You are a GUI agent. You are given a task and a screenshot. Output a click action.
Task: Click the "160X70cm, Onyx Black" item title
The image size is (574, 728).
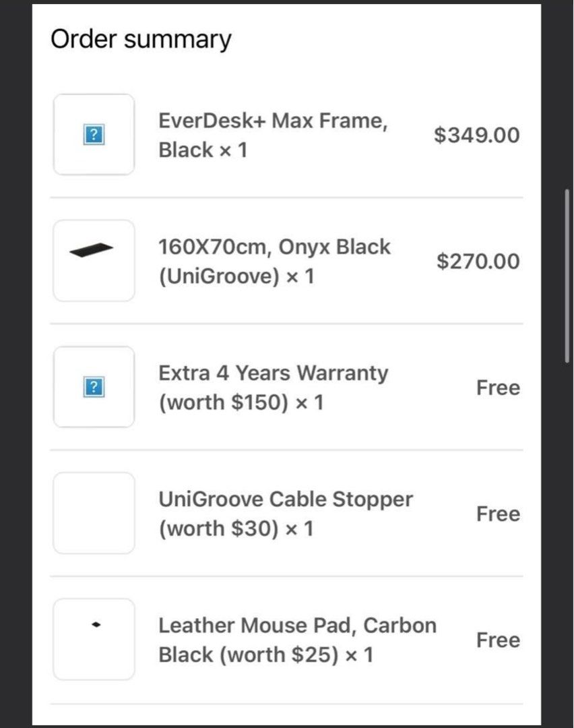click(274, 247)
